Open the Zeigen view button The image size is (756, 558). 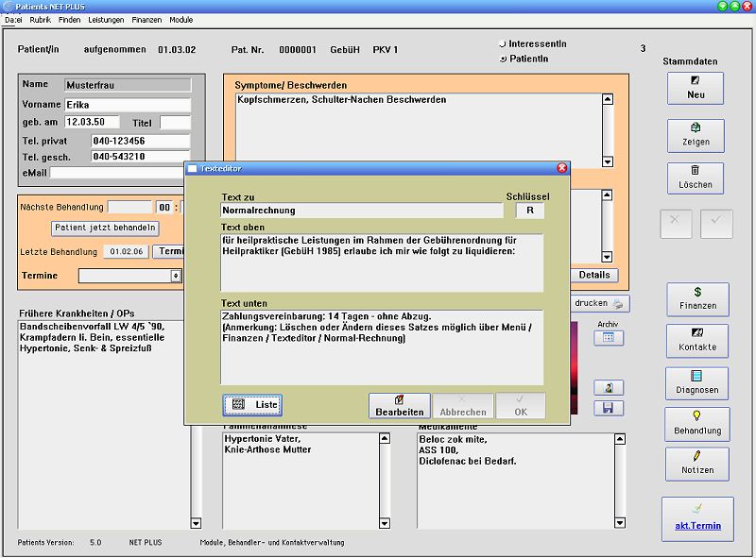coord(696,135)
